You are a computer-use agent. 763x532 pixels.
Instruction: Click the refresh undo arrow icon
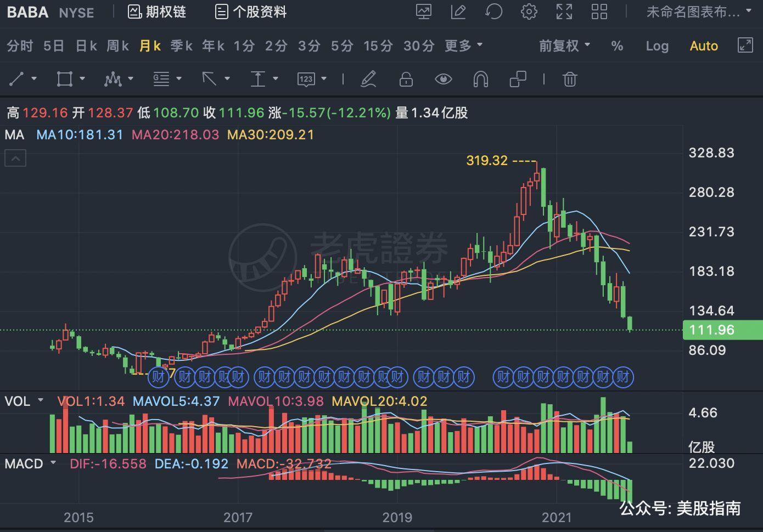[493, 12]
